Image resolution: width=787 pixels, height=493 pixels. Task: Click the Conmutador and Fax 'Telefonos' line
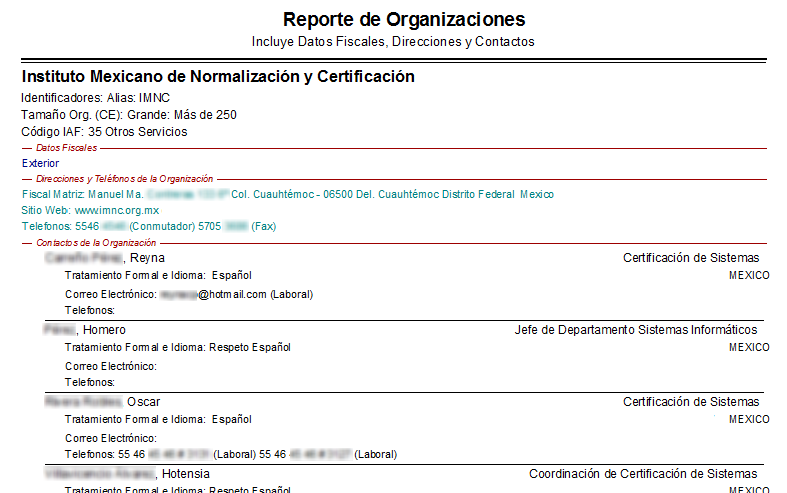[149, 226]
